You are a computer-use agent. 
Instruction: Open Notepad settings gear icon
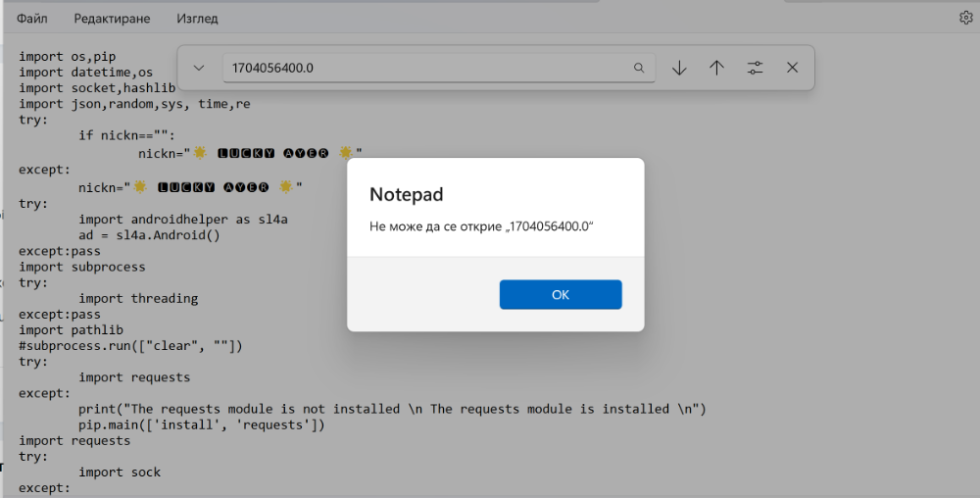(x=965, y=18)
